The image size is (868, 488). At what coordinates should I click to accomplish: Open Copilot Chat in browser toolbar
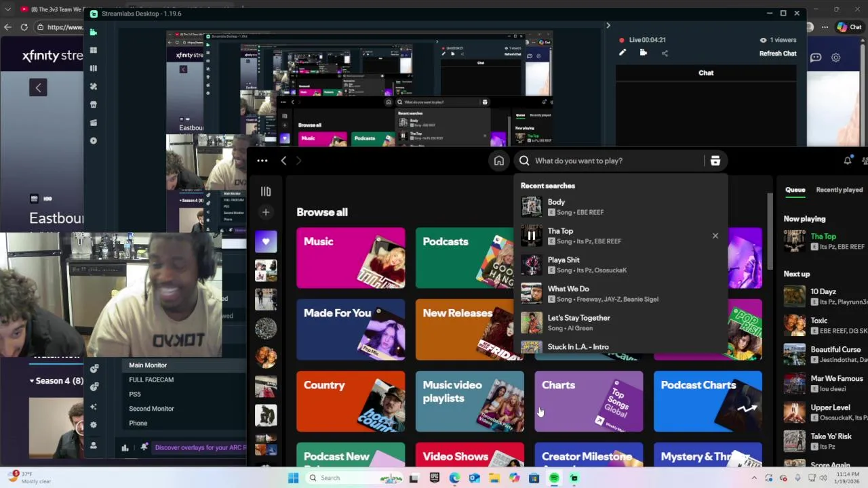tap(850, 27)
